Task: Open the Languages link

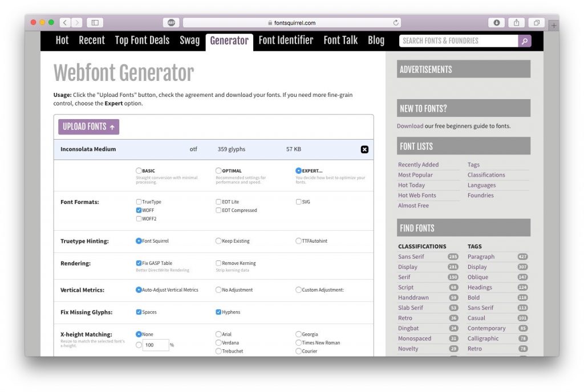Action: (481, 185)
